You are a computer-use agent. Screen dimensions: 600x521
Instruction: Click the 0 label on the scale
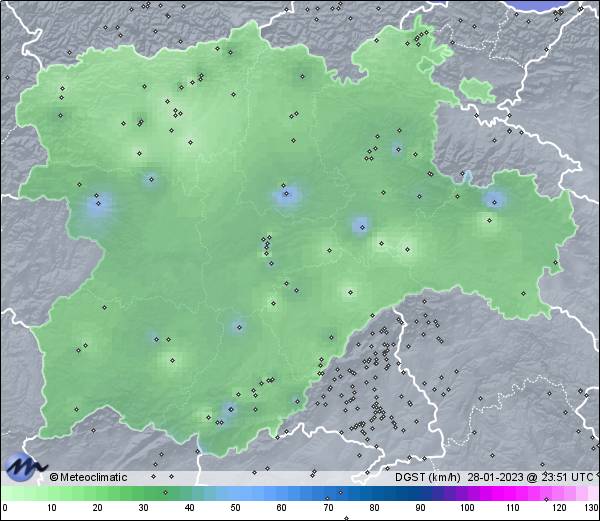click(x=5, y=508)
